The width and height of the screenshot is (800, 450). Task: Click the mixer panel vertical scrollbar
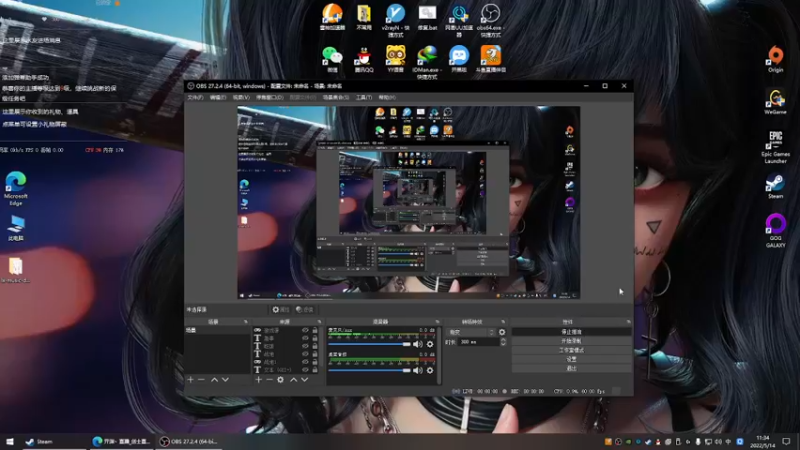pyautogui.click(x=439, y=356)
